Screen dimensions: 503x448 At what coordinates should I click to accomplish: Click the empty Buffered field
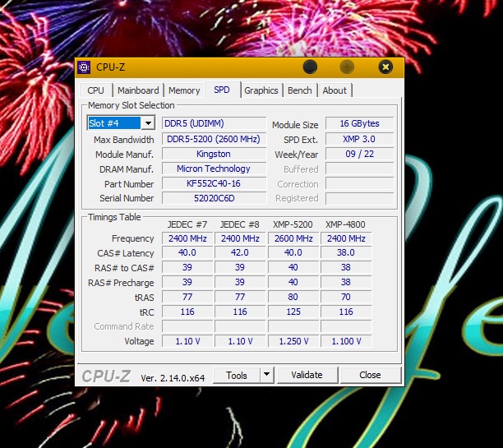point(360,169)
